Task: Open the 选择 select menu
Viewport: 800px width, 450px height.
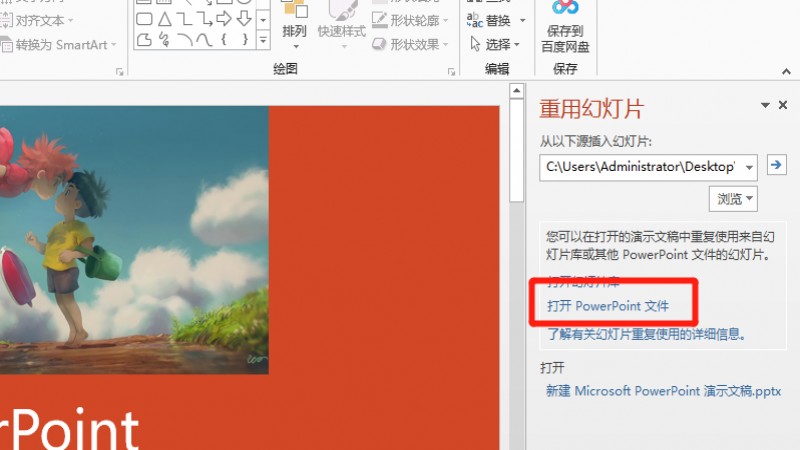Action: tap(495, 44)
